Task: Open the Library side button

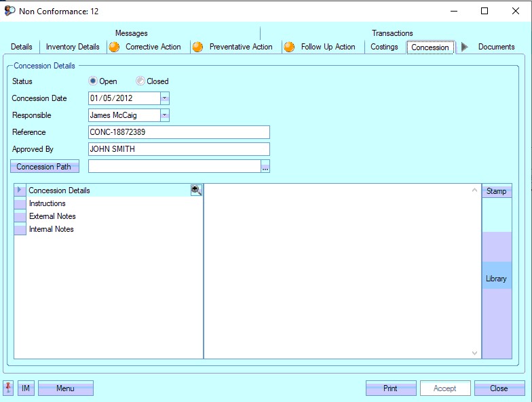Action: [496, 279]
